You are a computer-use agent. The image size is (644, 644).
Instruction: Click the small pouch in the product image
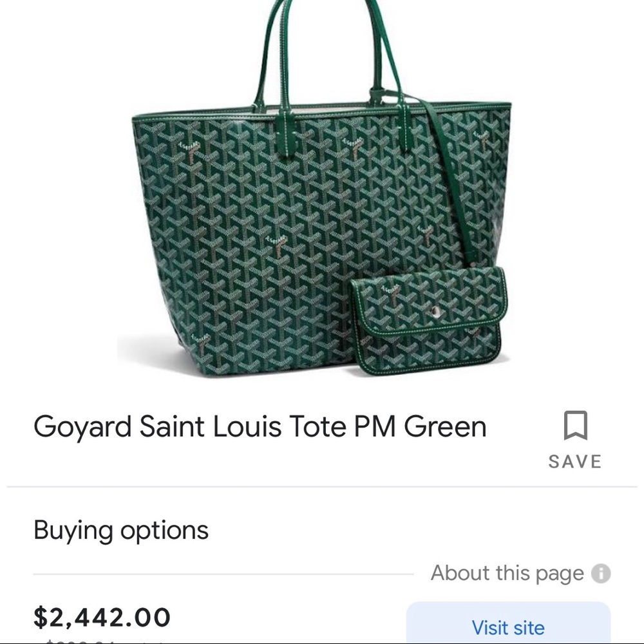(428, 322)
